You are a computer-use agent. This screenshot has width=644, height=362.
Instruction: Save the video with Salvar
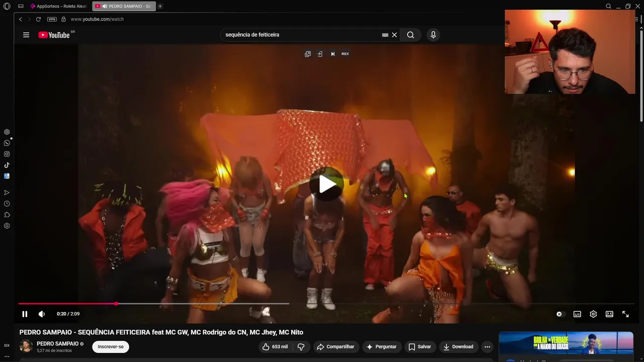pos(420,346)
